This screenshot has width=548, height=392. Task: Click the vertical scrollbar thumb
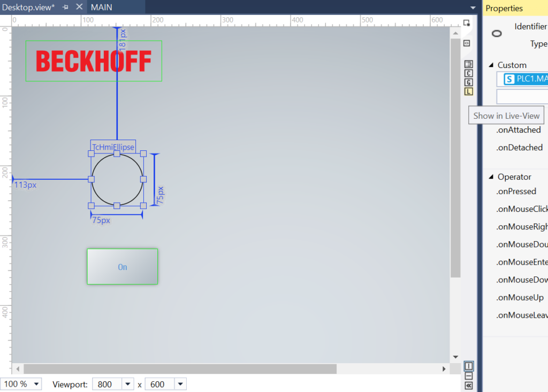click(x=455, y=158)
